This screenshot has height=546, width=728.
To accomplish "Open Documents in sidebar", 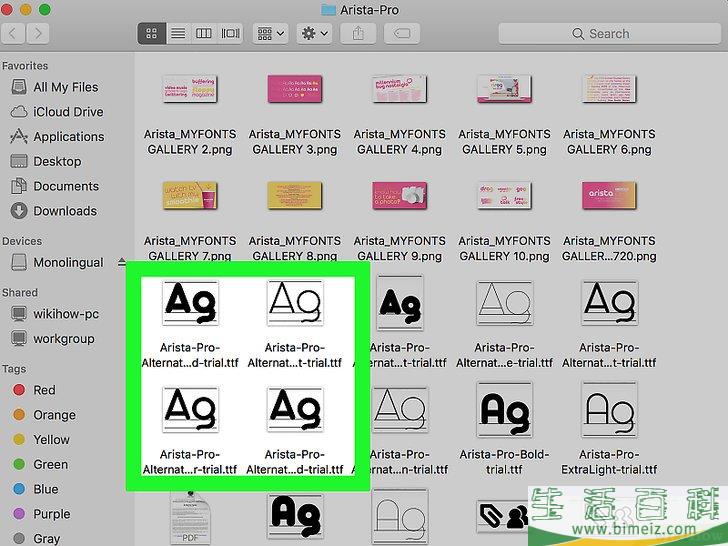I will point(55,186).
